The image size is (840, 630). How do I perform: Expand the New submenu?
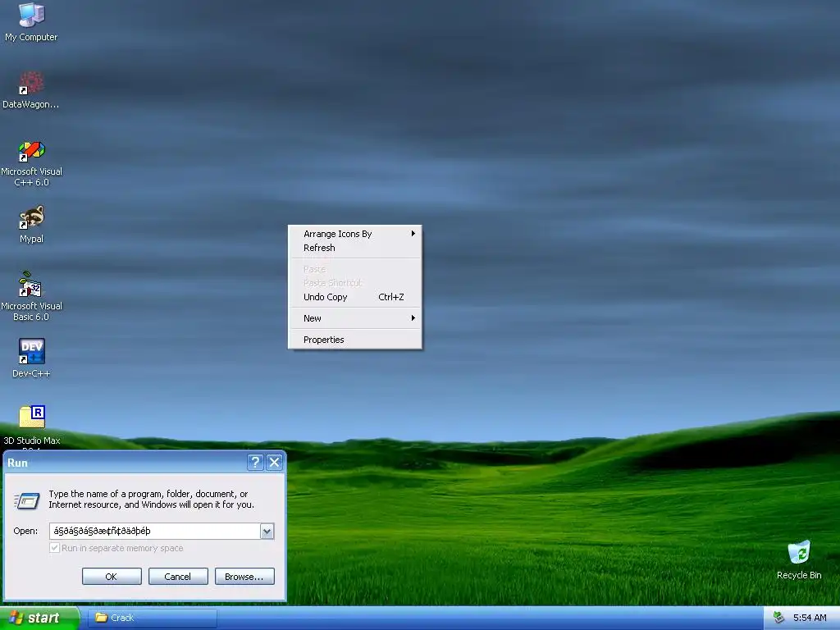tap(355, 318)
